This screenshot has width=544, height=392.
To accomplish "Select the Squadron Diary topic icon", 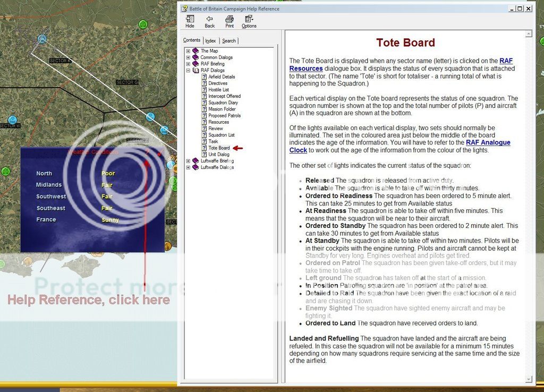I will [x=205, y=103].
